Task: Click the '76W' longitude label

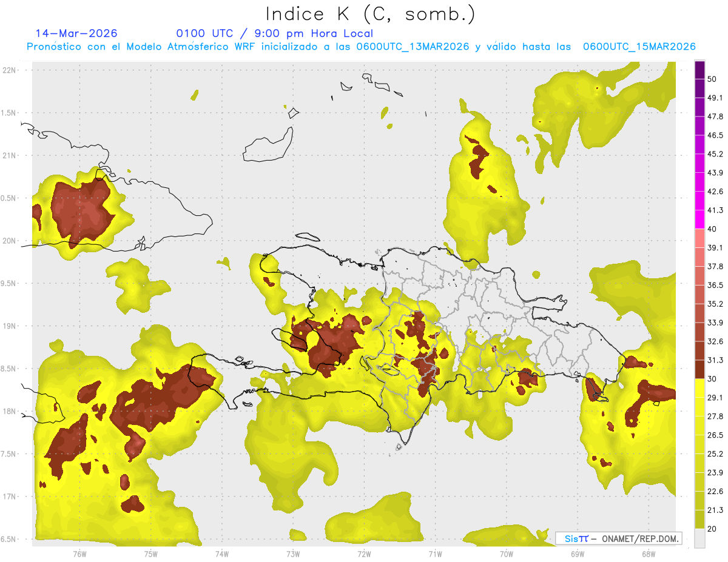Action: [x=79, y=554]
